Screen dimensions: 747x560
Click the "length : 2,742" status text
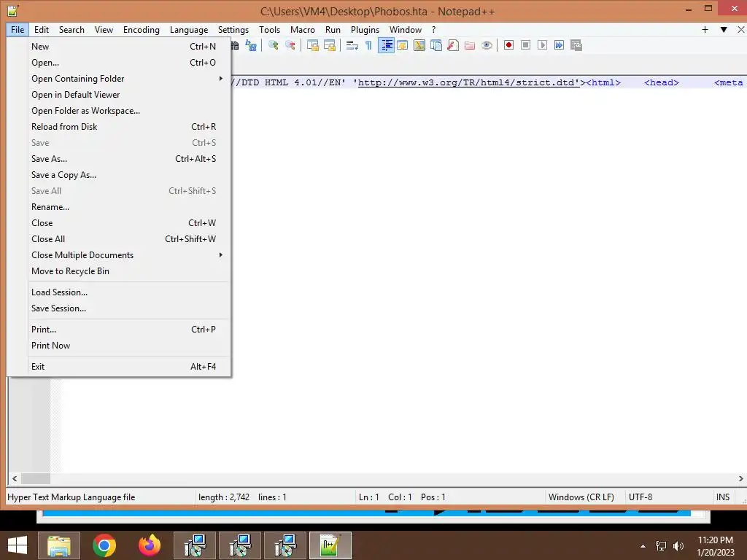click(224, 497)
